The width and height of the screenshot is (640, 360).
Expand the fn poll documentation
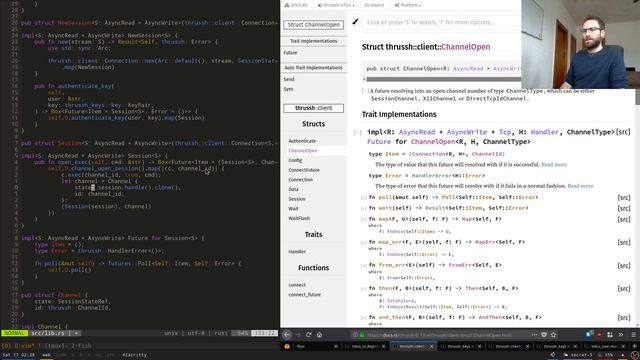363,198
